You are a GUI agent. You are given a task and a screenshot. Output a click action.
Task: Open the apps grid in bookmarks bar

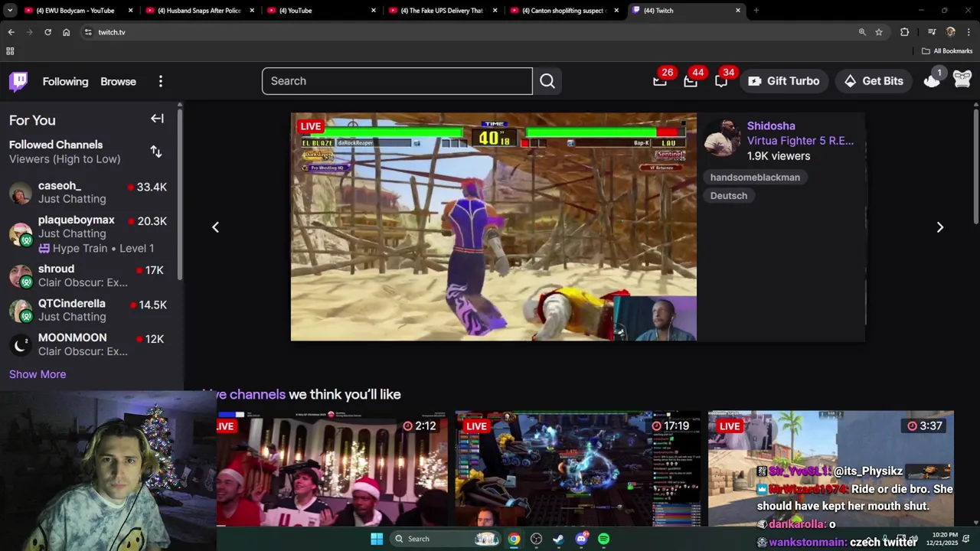pyautogui.click(x=10, y=51)
